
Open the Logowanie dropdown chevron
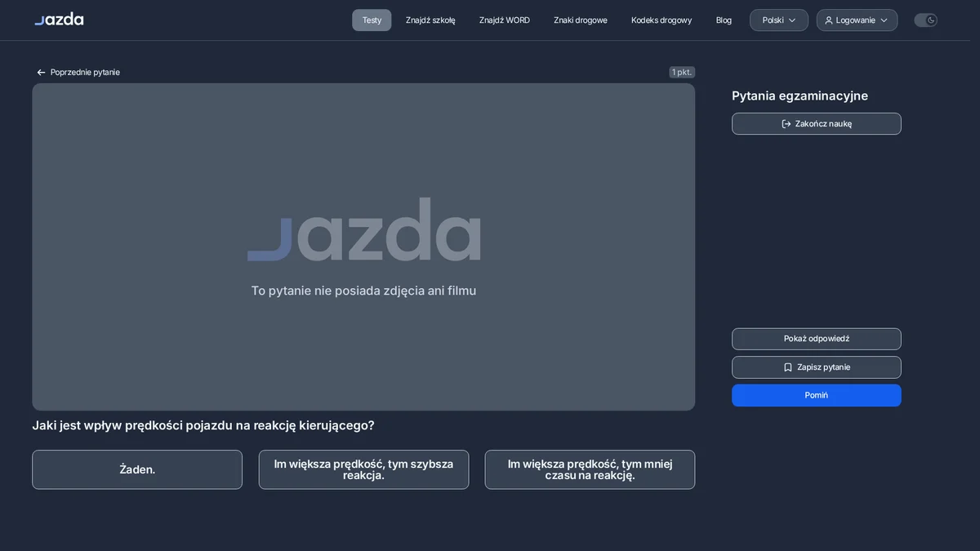(884, 20)
